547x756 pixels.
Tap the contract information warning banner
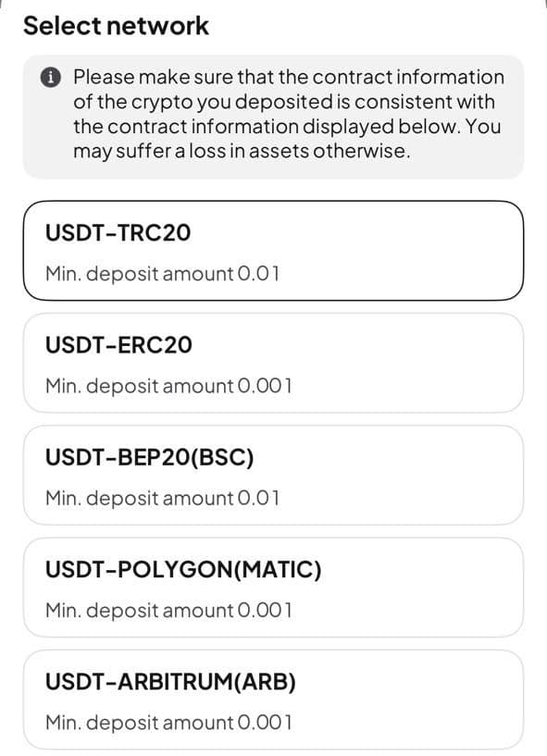273,117
